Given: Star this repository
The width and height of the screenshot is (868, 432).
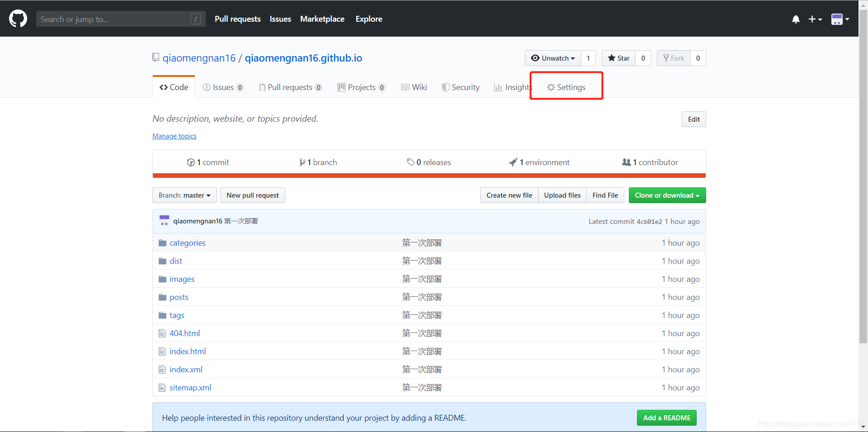Looking at the screenshot, I should 618,58.
